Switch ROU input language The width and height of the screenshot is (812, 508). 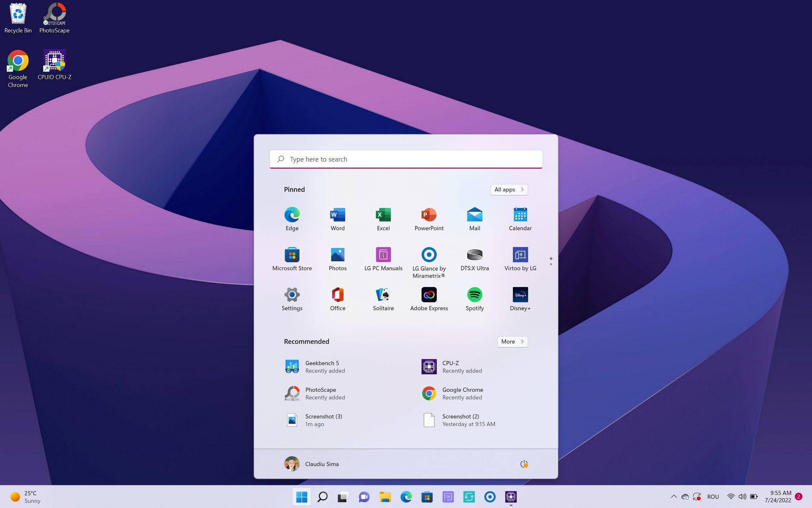pos(713,497)
